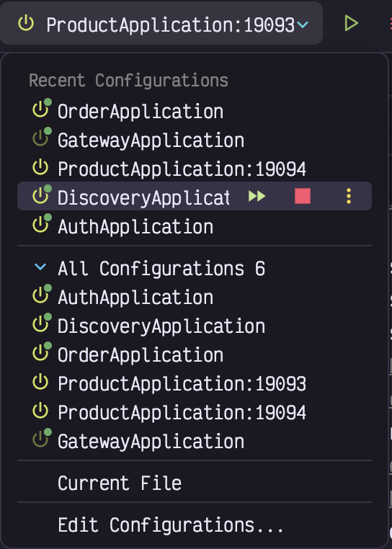
Task: Select AuthApplication under Recent Configurations
Action: point(195,226)
